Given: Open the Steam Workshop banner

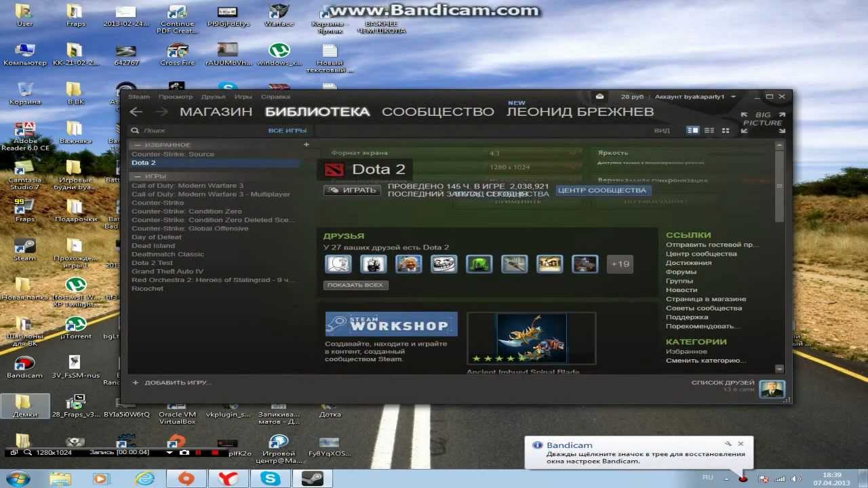Looking at the screenshot, I should coord(391,324).
